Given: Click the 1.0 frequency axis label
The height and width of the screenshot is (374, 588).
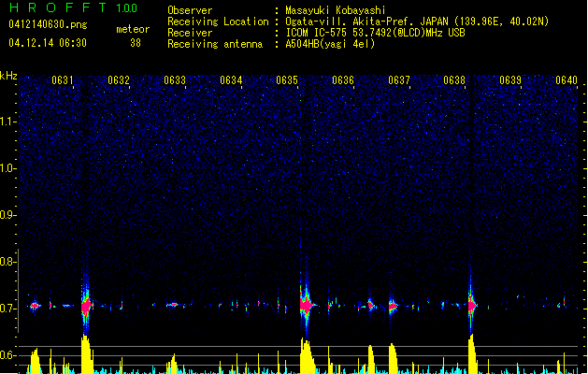Looking at the screenshot, I should 7,168.
